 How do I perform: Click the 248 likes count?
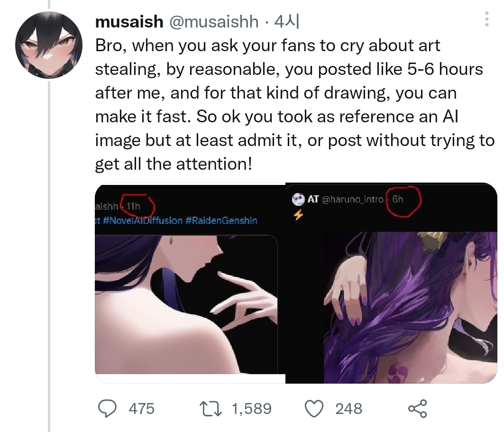point(348,408)
